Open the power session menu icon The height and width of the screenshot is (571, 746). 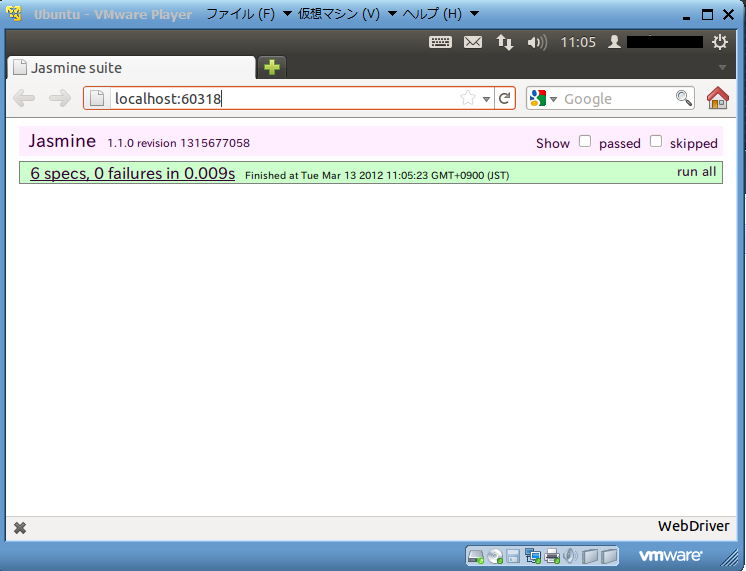[x=719, y=42]
